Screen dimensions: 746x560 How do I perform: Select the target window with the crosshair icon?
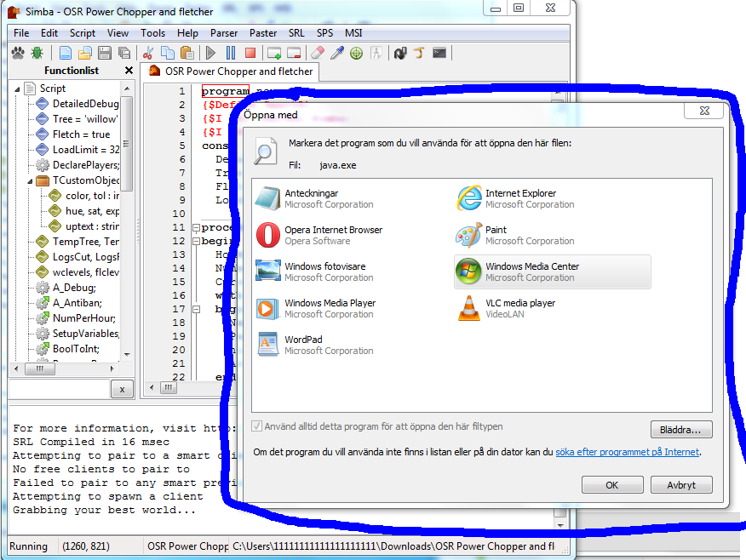pyautogui.click(x=356, y=53)
